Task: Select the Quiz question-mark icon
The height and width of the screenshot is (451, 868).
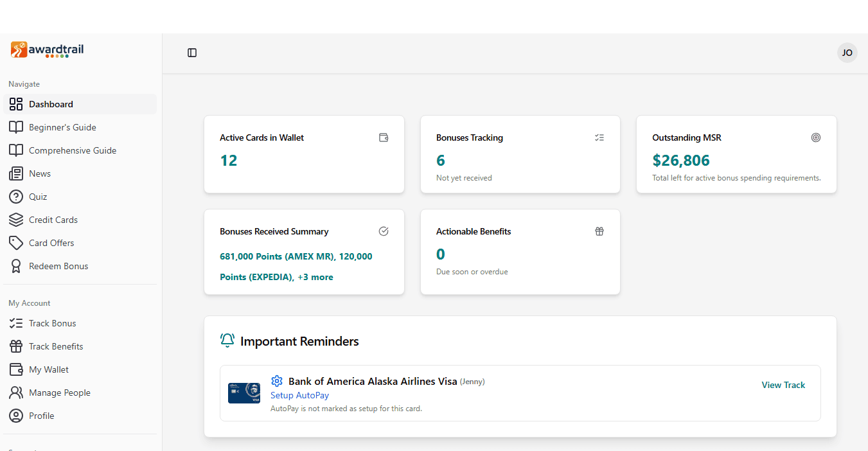Action: pyautogui.click(x=16, y=196)
